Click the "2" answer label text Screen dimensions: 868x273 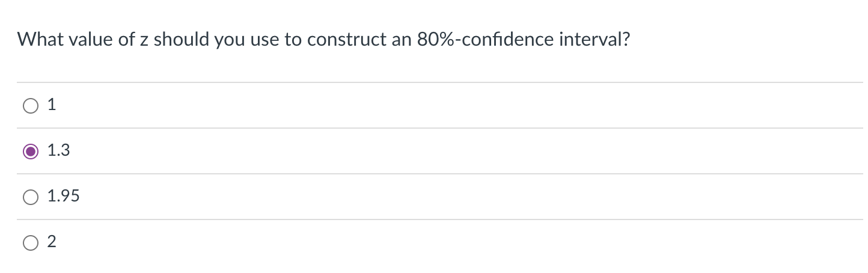click(x=52, y=242)
